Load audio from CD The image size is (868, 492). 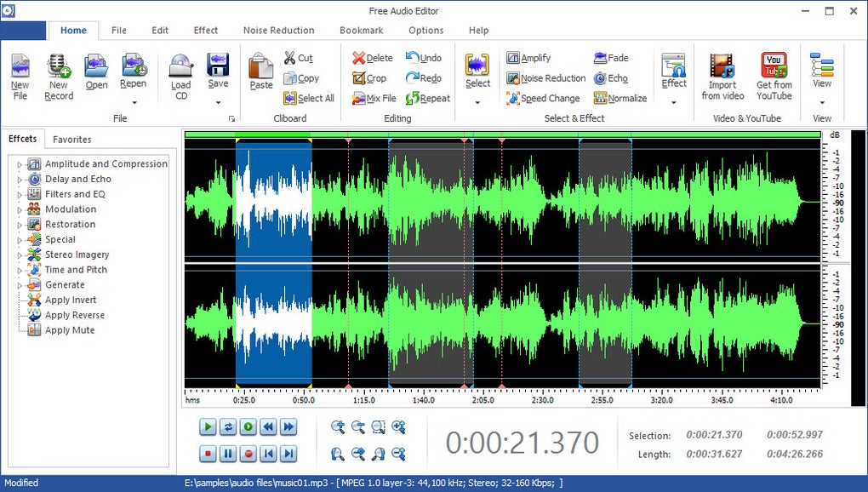pyautogui.click(x=180, y=75)
